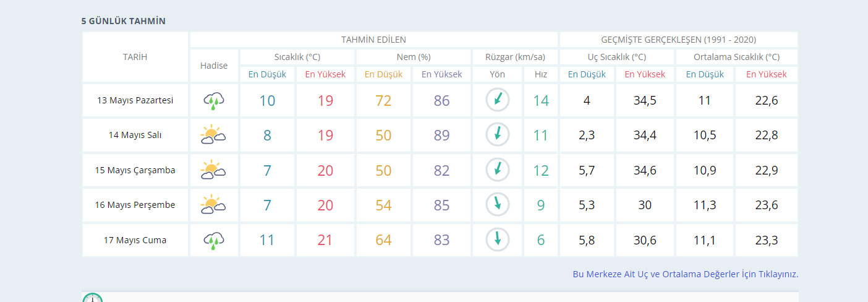Screen dimensions: 868x302
Task: Click the 'Nem (%)' column header
Action: pyautogui.click(x=413, y=57)
